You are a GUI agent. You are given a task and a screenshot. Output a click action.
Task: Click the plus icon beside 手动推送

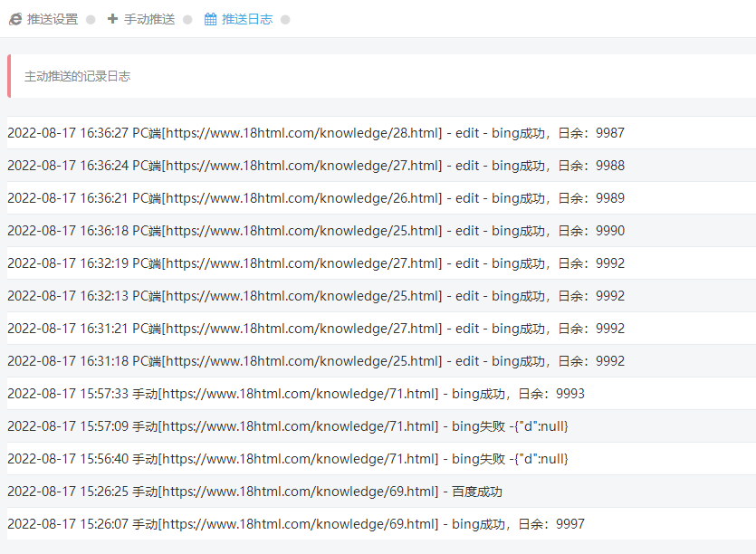coord(112,19)
